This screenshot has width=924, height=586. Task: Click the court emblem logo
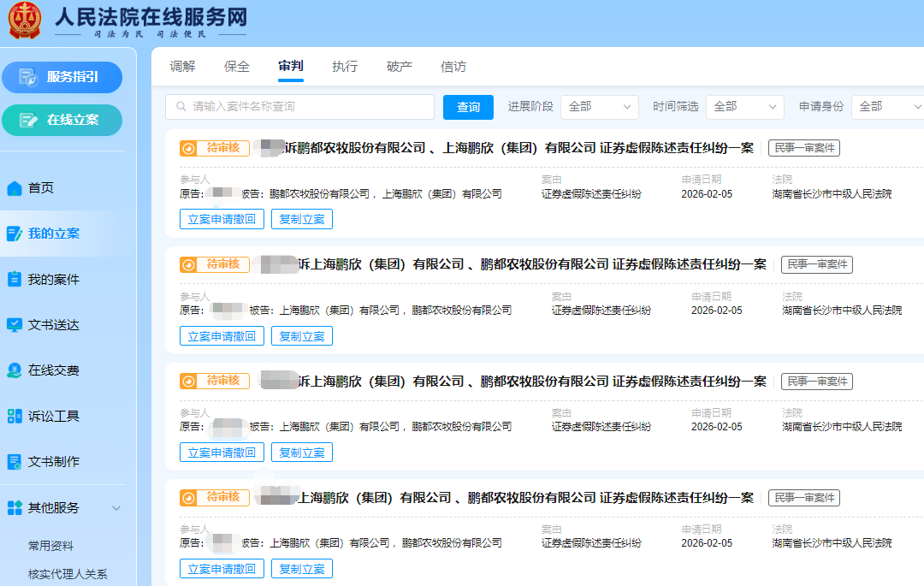click(25, 21)
